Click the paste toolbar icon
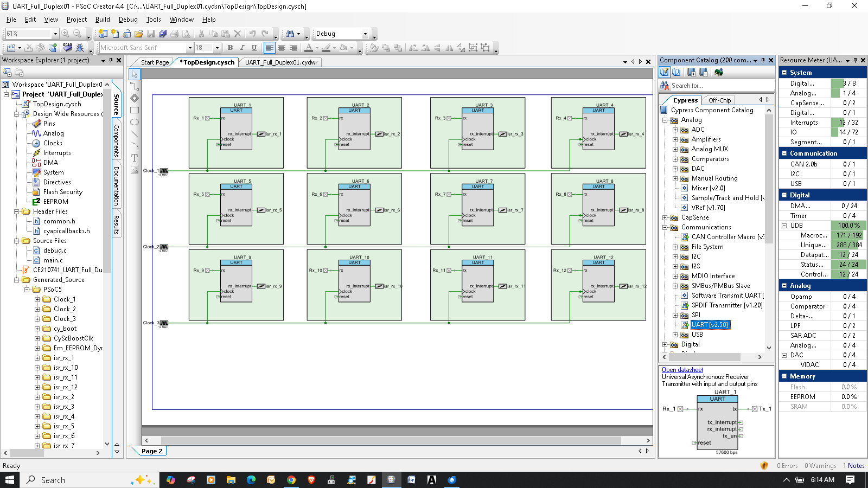The width and height of the screenshot is (868, 488). click(x=226, y=34)
